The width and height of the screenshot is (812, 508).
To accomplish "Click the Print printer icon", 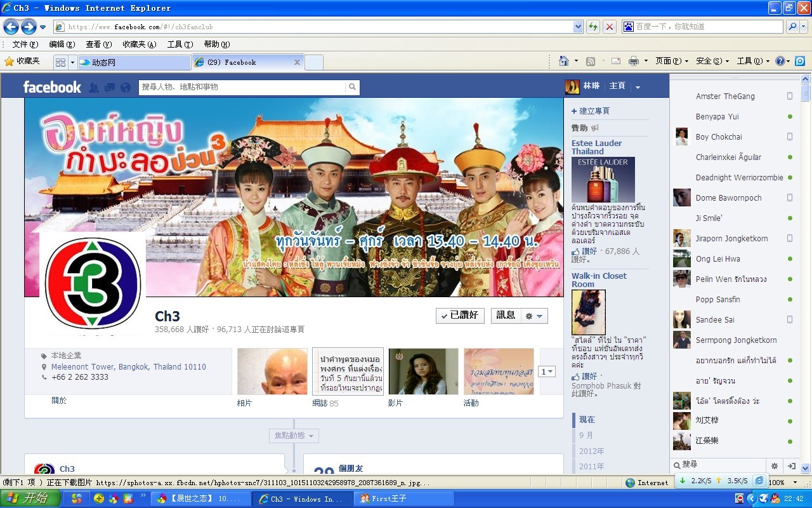I will click(x=633, y=61).
